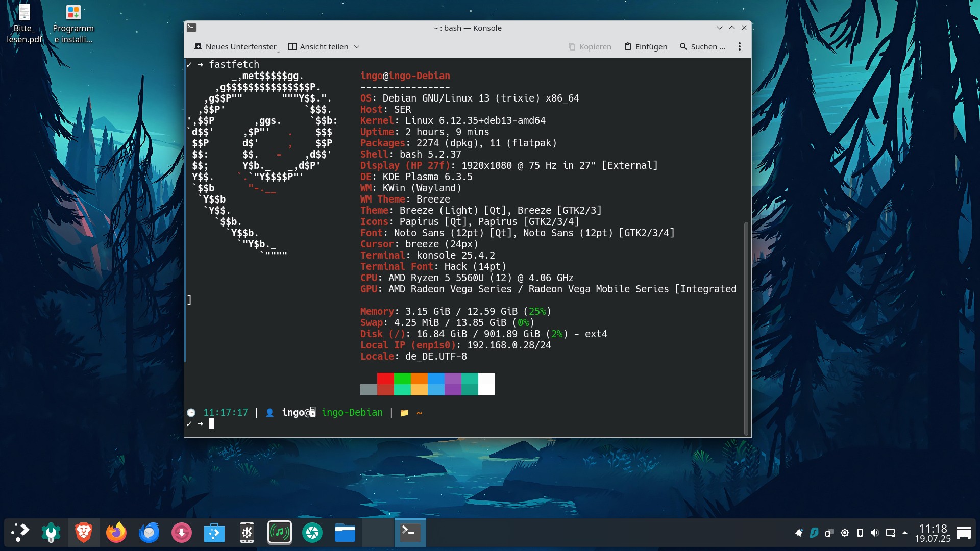980x551 pixels.
Task: Open KDE Connect from the taskbar
Action: (x=247, y=533)
